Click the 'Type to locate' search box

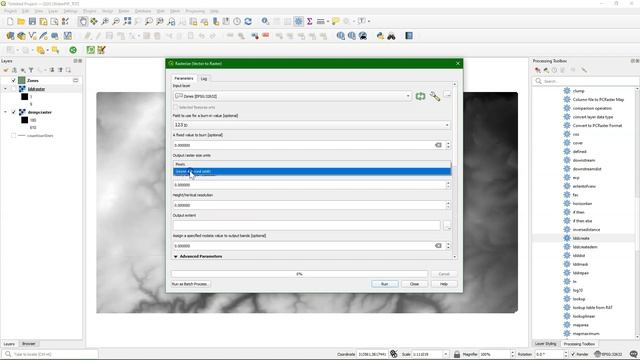click(50, 354)
